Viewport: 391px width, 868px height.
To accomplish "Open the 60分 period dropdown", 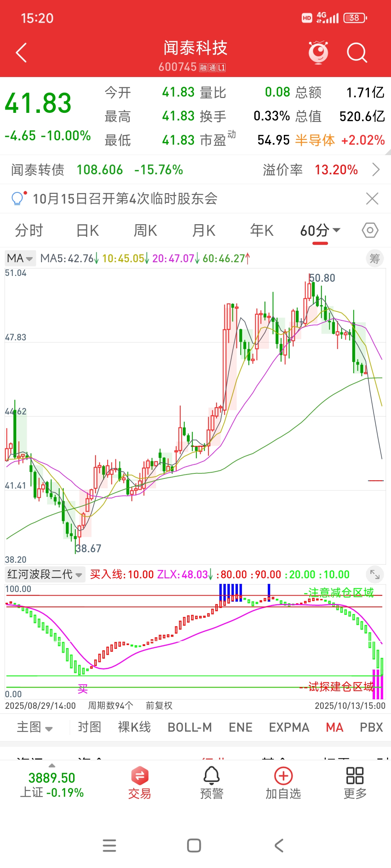I will (x=320, y=230).
